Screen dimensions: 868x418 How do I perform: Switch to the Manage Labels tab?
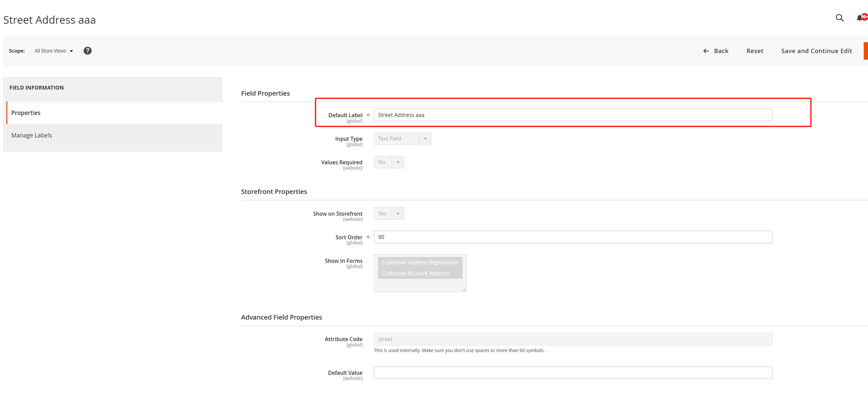tap(31, 136)
